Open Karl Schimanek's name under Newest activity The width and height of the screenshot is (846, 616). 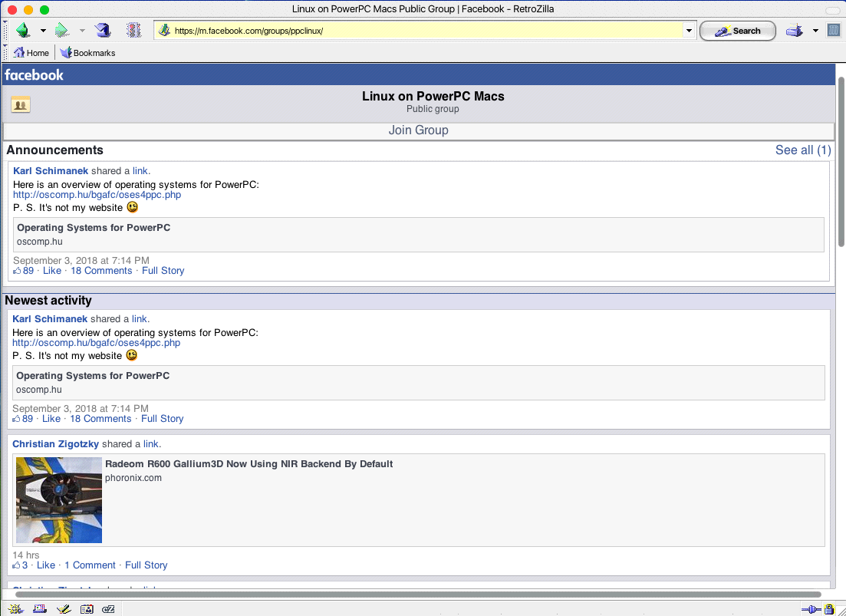tap(50, 319)
